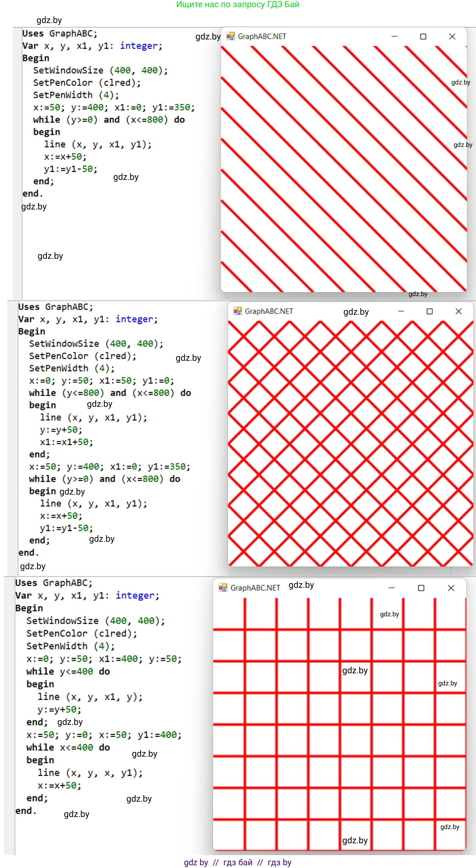This screenshot has height=868, width=476.
Task: Place cursor on 'while y<=400 do' code line
Action: [x=68, y=671]
